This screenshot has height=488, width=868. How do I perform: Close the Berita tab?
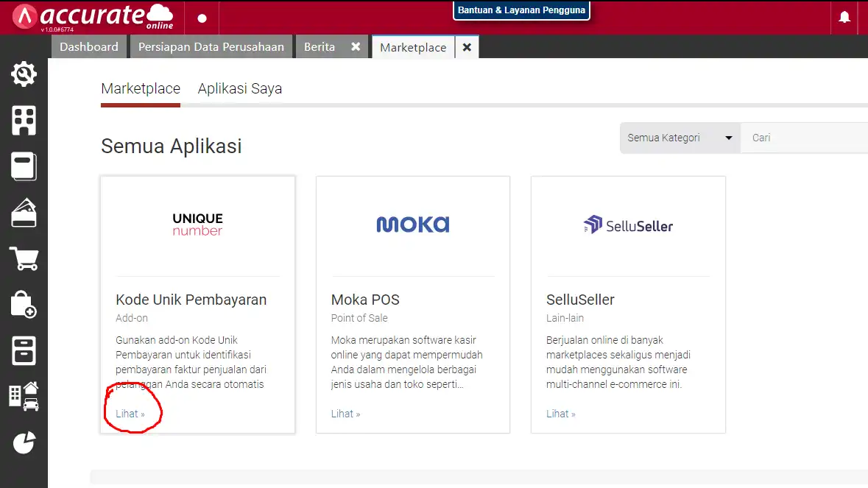point(356,47)
